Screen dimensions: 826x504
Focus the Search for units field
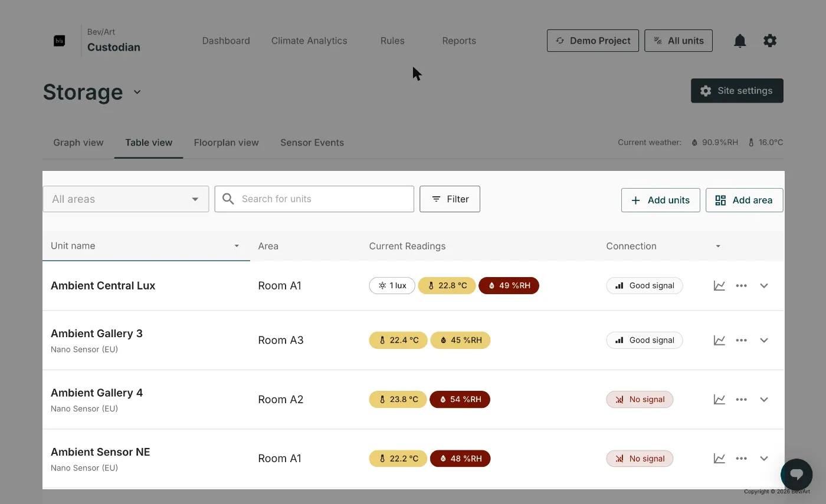314,199
